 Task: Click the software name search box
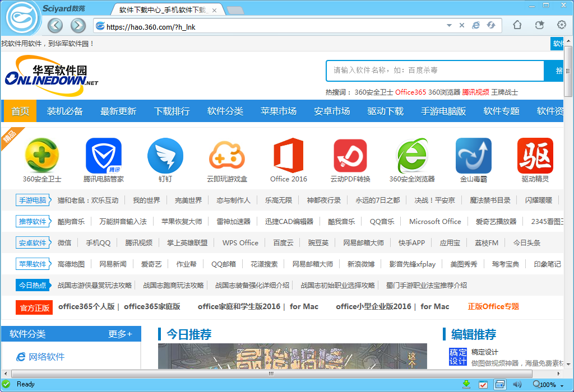pyautogui.click(x=435, y=70)
